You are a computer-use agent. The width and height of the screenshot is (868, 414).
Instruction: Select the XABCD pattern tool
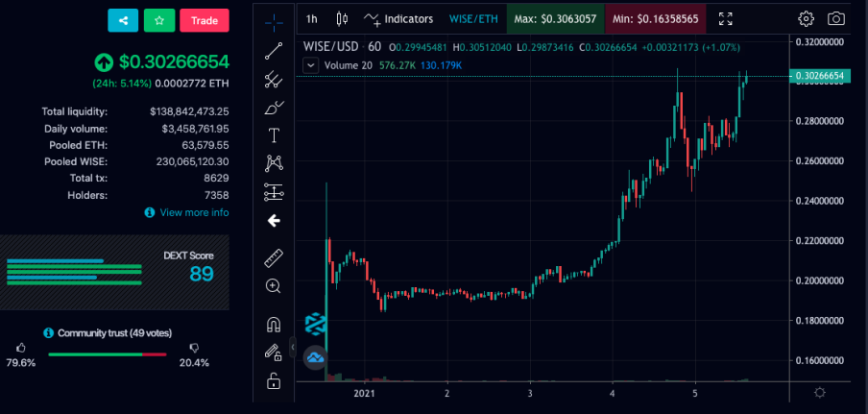(x=274, y=163)
